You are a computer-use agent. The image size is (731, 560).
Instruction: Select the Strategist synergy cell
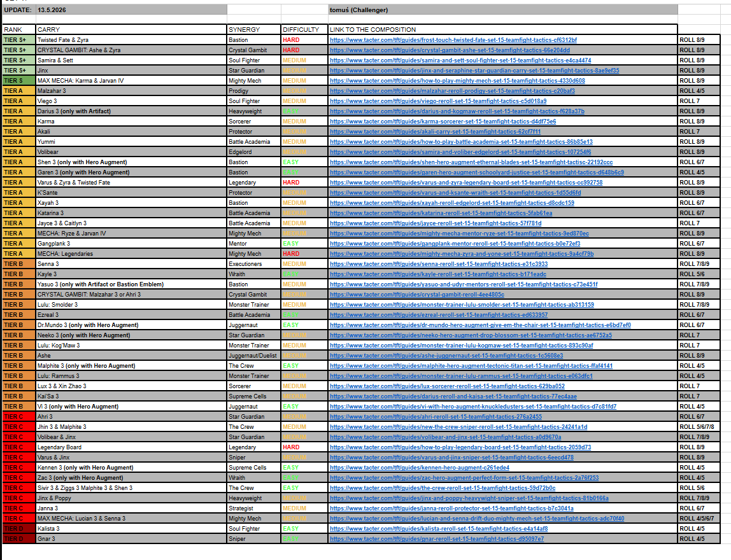tap(253, 508)
